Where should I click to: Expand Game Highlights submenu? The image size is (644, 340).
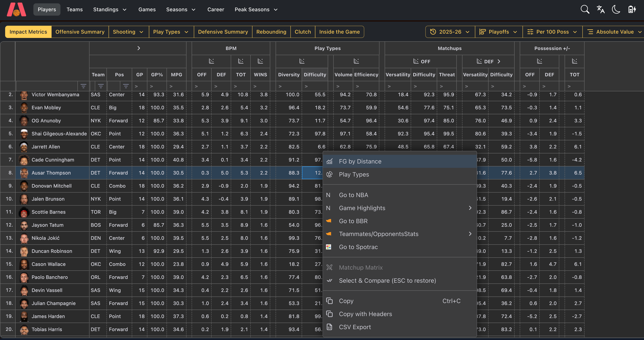point(470,208)
